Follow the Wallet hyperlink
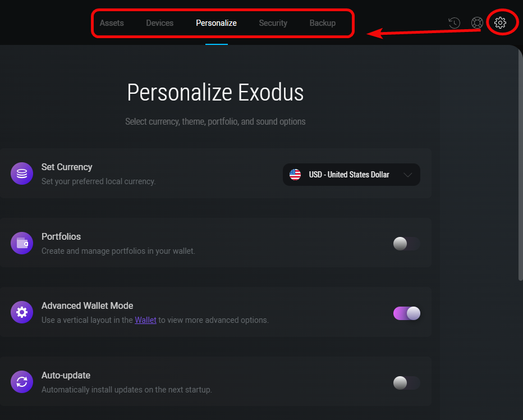 (145, 320)
